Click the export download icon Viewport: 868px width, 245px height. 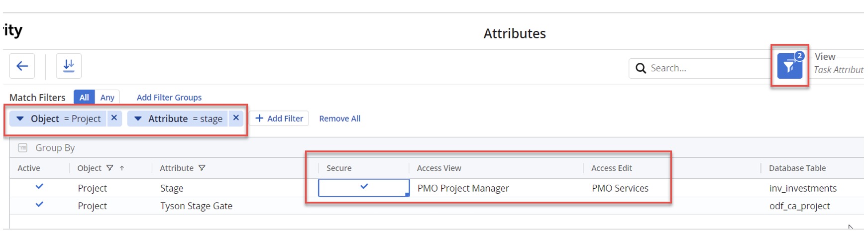(x=69, y=66)
